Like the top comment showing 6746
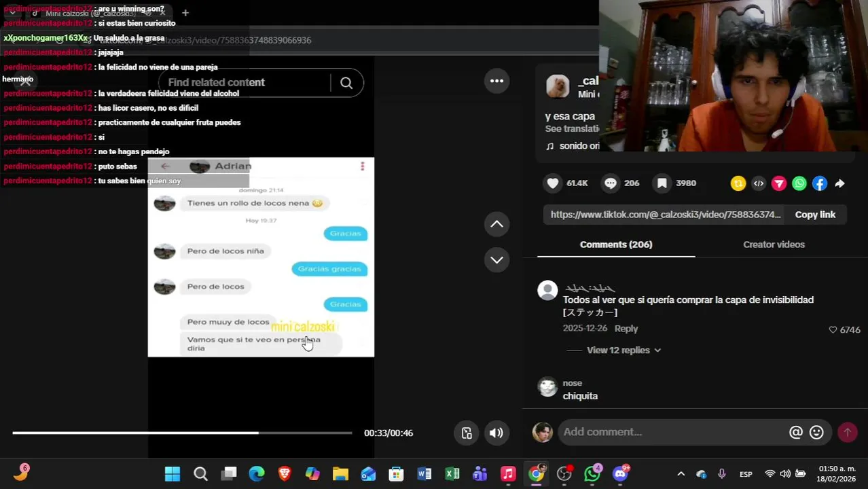 [833, 329]
